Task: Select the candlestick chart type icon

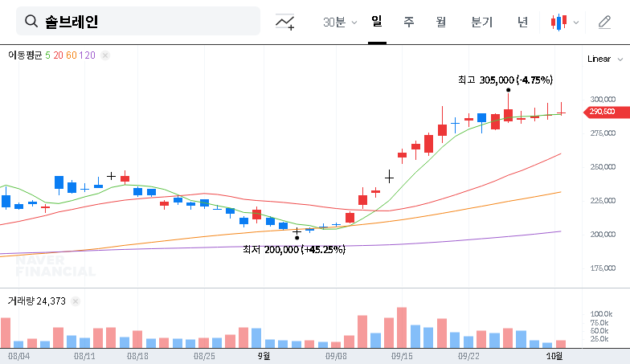Action: pyautogui.click(x=558, y=22)
